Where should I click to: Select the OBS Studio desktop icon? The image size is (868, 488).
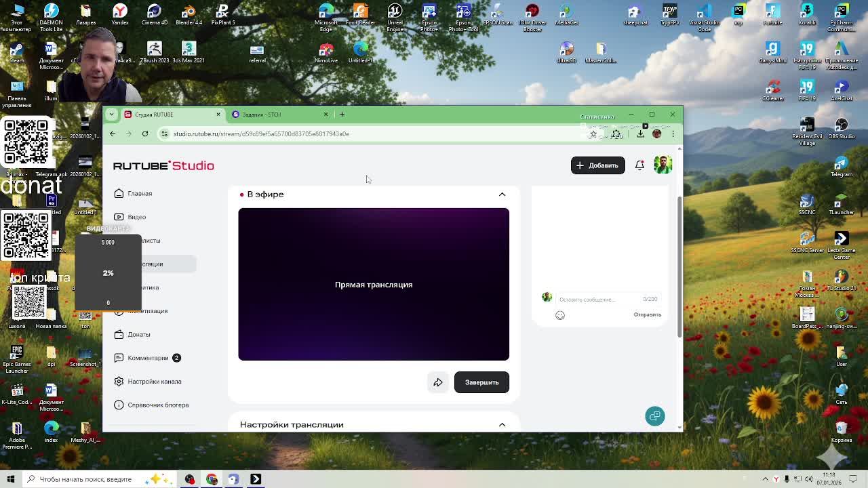pos(841,127)
